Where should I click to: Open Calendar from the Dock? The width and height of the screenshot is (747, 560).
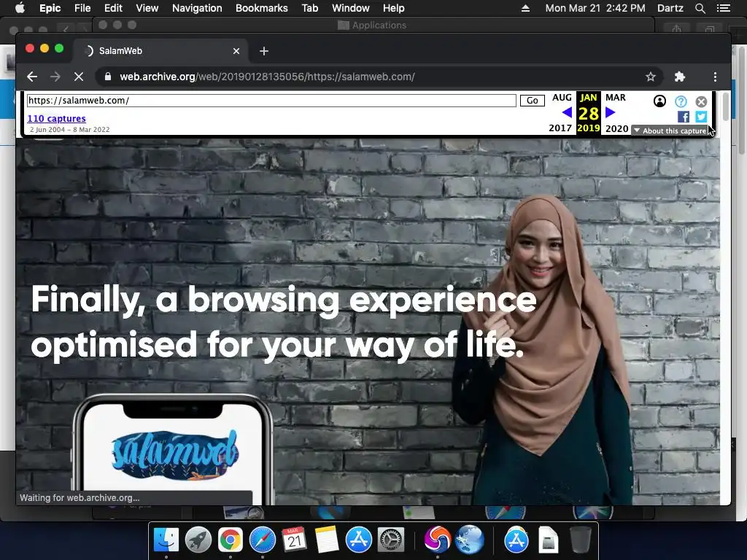point(295,540)
